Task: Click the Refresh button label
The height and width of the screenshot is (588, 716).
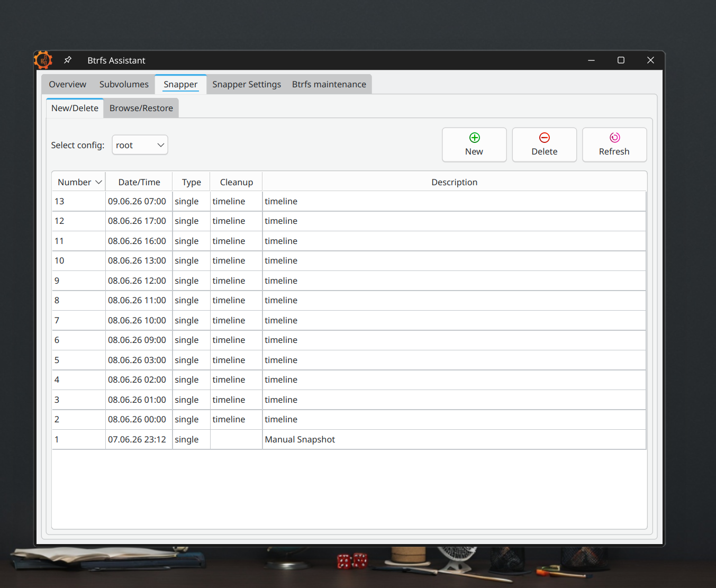Action: pos(614,151)
